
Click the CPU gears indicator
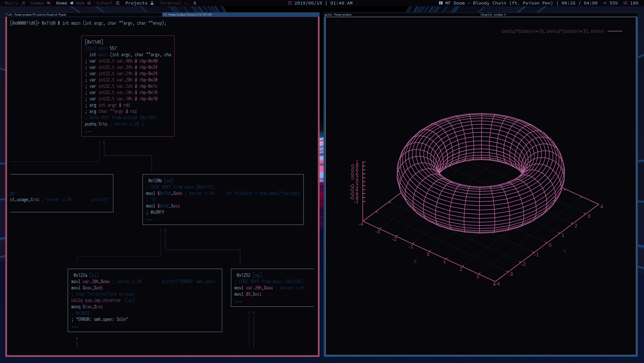point(625,3)
